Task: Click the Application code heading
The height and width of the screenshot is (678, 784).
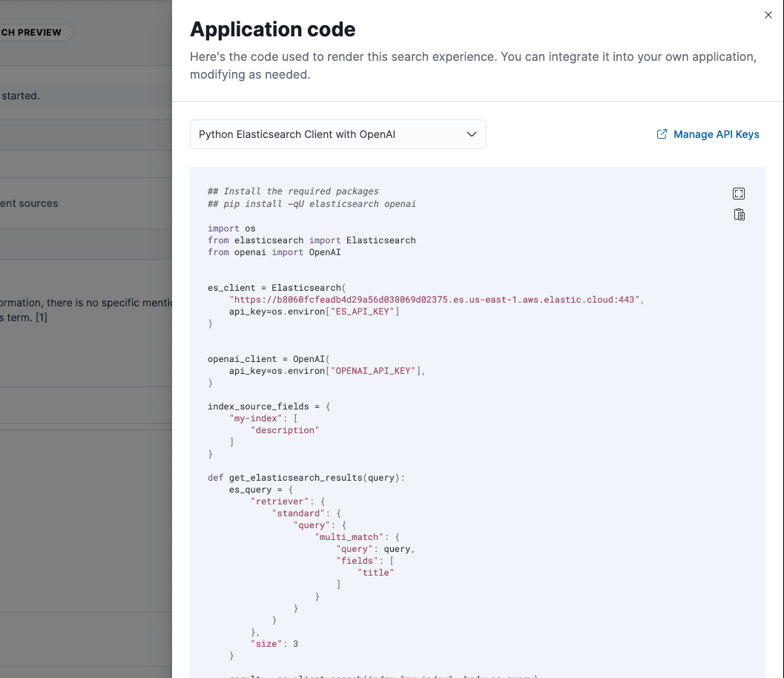Action: pyautogui.click(x=272, y=30)
